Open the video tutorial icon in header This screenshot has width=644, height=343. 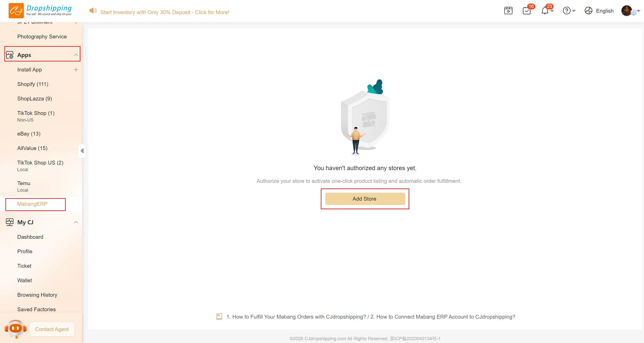[508, 11]
